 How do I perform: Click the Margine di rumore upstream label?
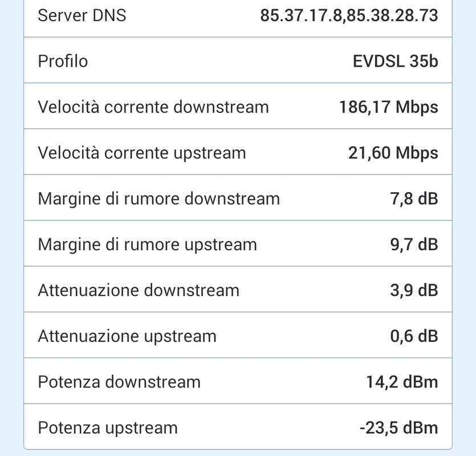[x=147, y=245]
